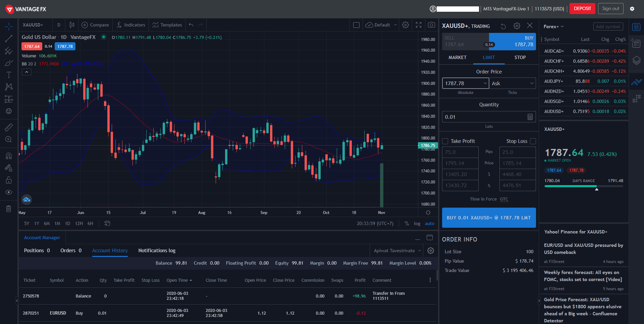This screenshot has height=324, width=644.
Task: Open the Compare symbol dialog
Action: (95, 25)
